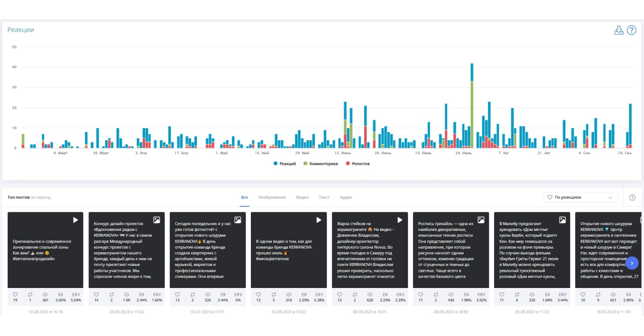Click repost icon under Роспись гризайль post
Screen dimensions: 644x336
(435, 294)
